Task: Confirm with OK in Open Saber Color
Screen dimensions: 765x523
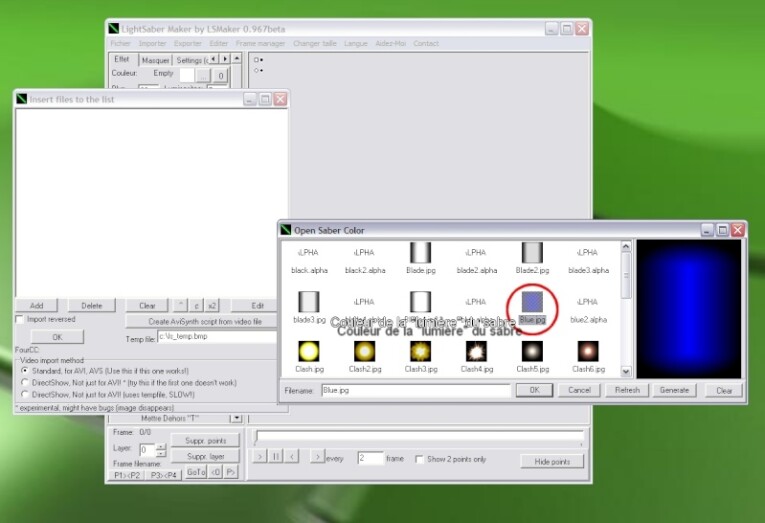Action: 534,390
